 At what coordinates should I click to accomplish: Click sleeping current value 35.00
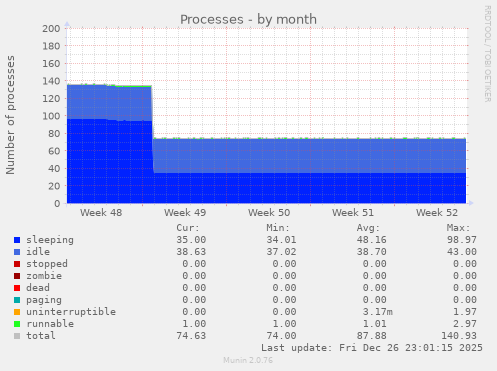(191, 240)
